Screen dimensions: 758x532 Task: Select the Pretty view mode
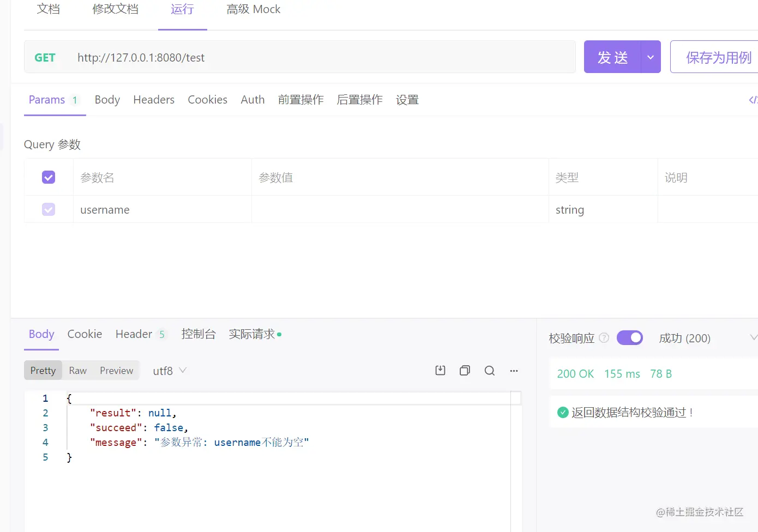click(43, 371)
